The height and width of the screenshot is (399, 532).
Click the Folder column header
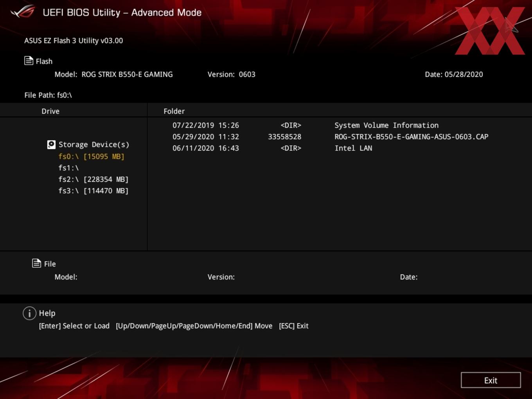[x=174, y=111]
